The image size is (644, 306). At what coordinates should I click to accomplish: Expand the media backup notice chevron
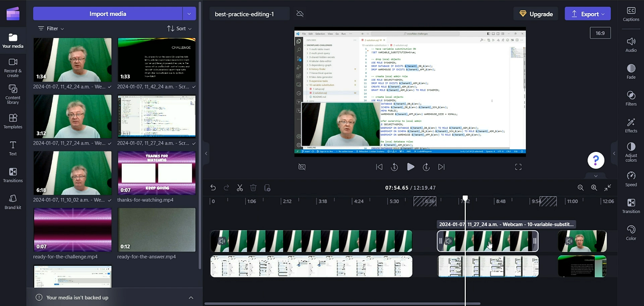pyautogui.click(x=191, y=297)
